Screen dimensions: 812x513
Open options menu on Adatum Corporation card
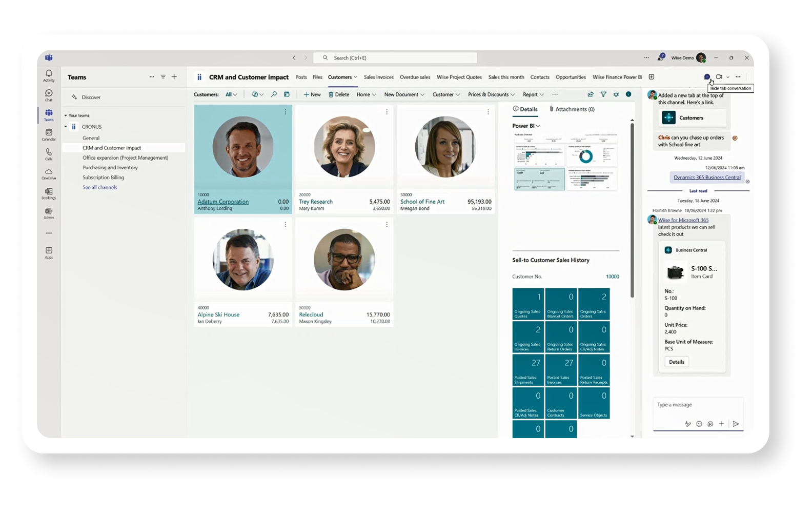[286, 112]
